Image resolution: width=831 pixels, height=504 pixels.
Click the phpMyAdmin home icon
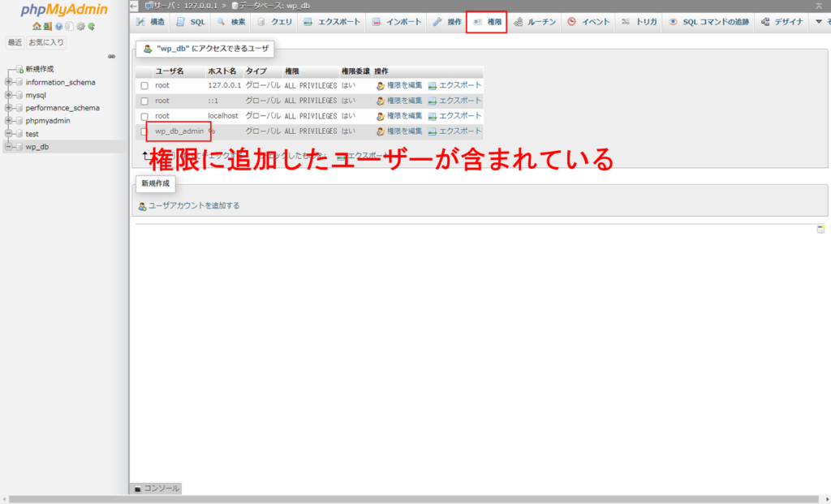pos(37,27)
